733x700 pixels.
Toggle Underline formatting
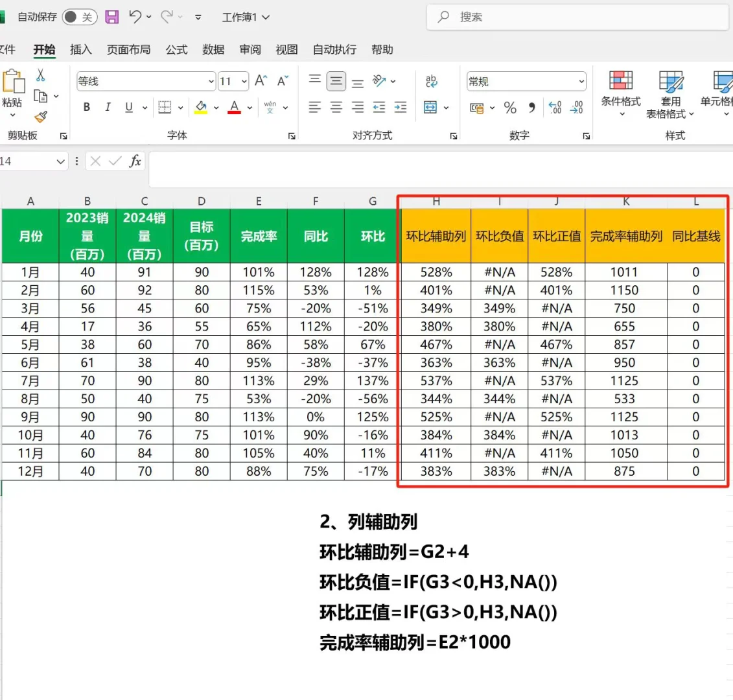pyautogui.click(x=129, y=107)
